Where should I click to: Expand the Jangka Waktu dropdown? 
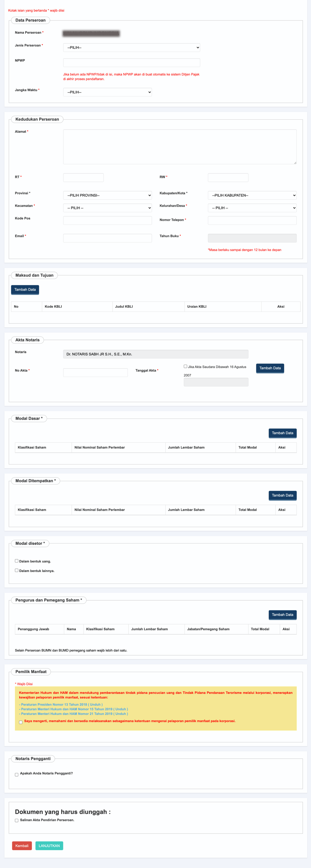coord(107,92)
